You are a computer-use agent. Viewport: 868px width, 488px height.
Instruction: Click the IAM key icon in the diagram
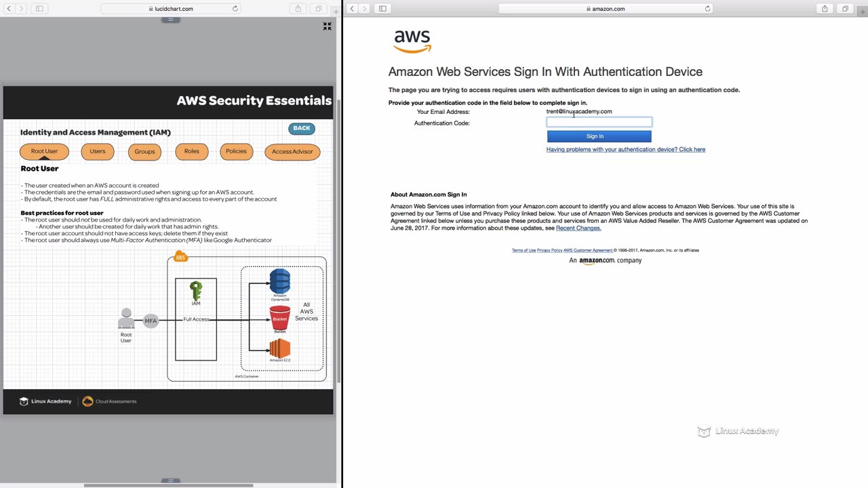pos(196,291)
